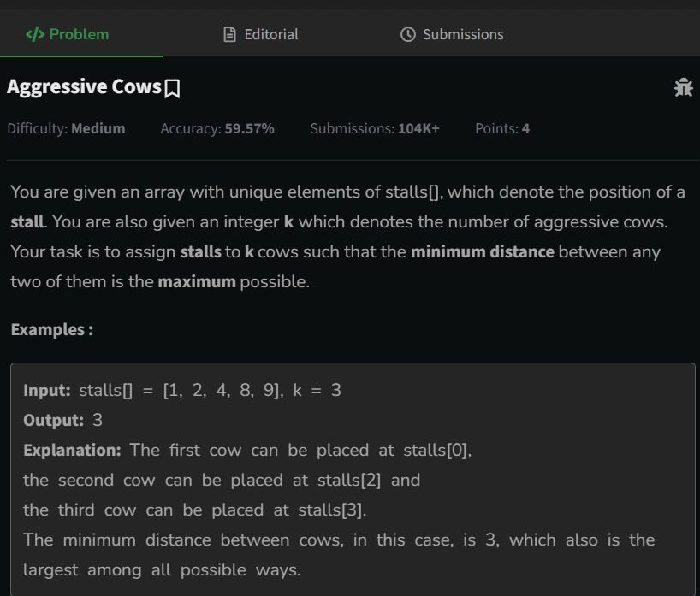Report a bug with the bug icon
This screenshot has width=700, height=596.
click(683, 87)
